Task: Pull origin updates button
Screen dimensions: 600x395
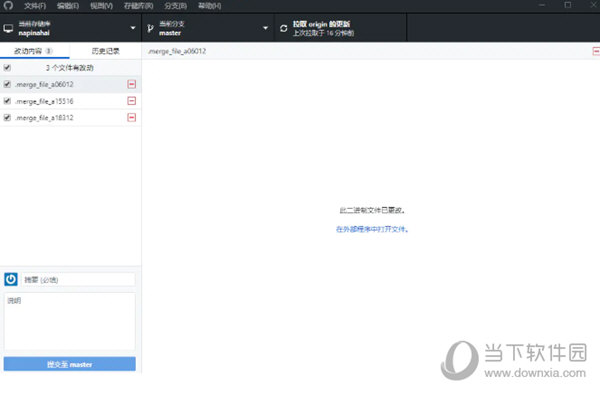Action: [341, 28]
